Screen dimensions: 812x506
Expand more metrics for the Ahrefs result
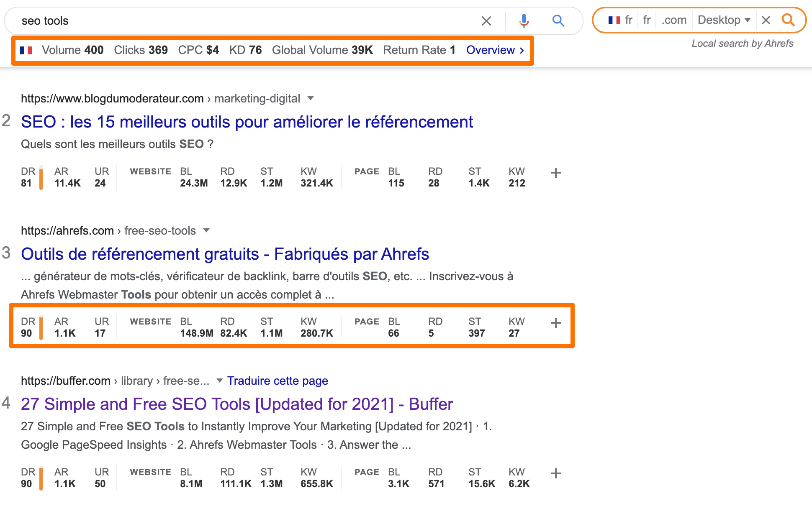coord(556,323)
